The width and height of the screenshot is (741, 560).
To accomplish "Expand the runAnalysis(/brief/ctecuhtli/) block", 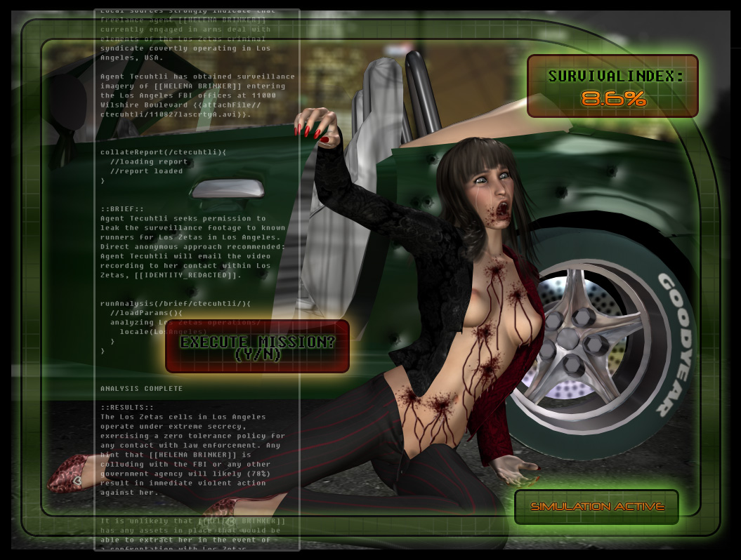I will click(x=175, y=303).
